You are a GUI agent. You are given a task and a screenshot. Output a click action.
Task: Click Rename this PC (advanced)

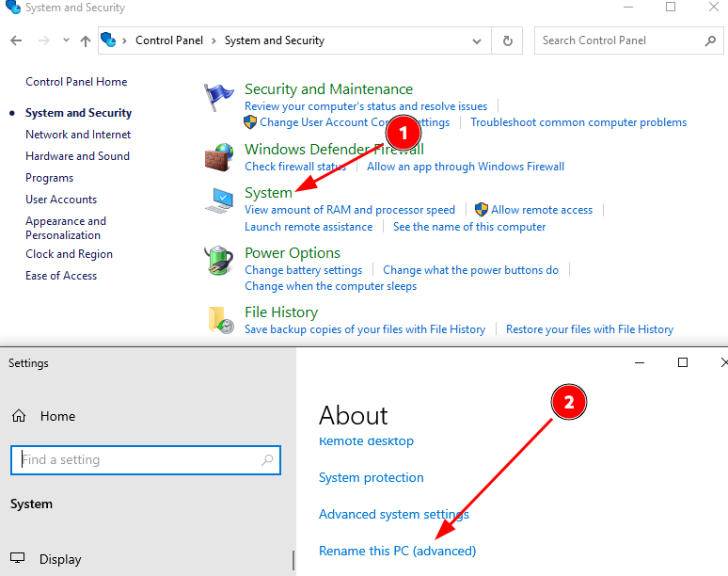pos(398,551)
